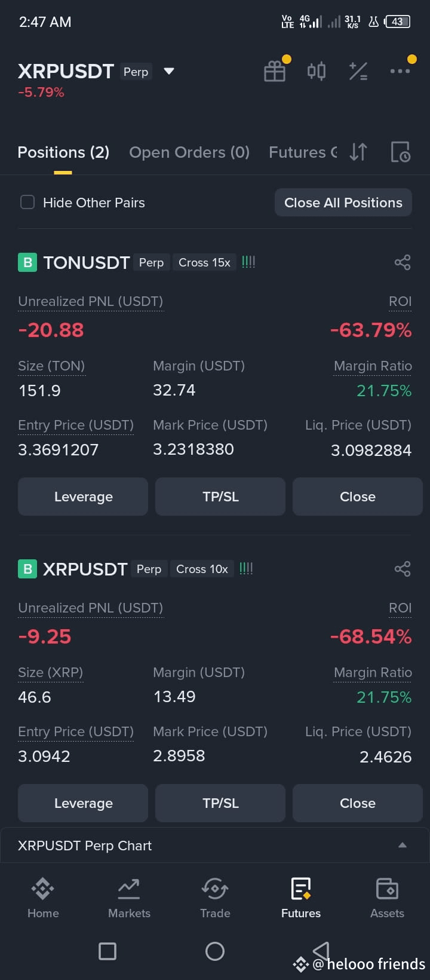This screenshot has width=430, height=980.
Task: Open the candlestick chart icon
Action: pyautogui.click(x=317, y=71)
